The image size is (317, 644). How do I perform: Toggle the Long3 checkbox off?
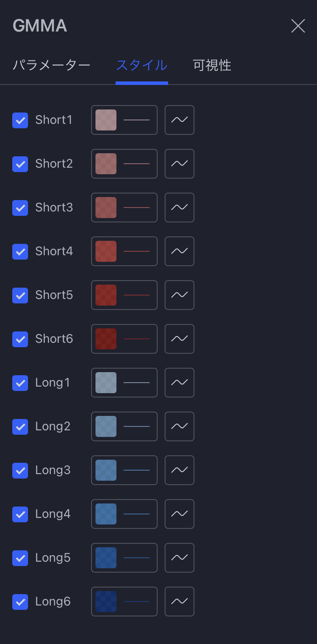(20, 470)
